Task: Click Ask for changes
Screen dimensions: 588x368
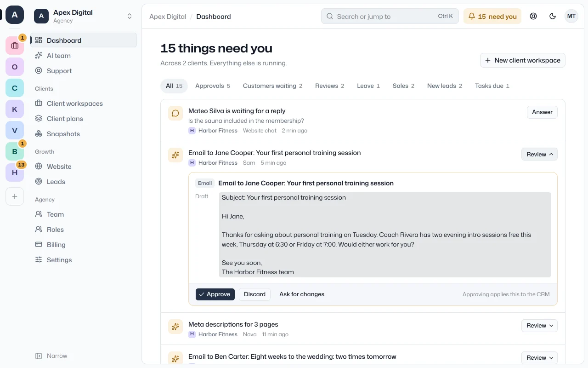Action: 302,294
